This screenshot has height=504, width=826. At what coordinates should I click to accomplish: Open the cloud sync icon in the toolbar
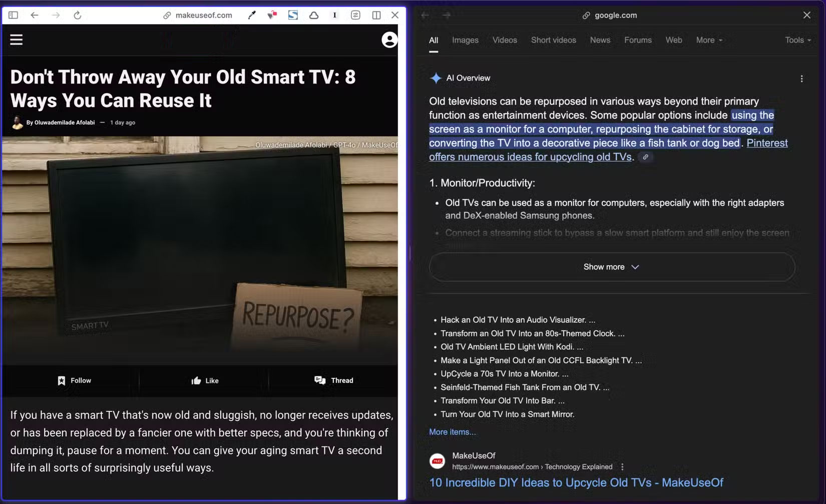pos(314,15)
